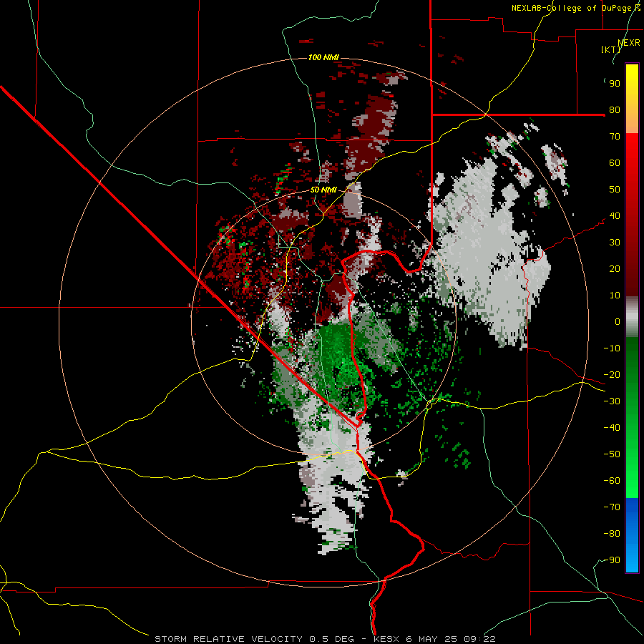644x644 pixels.
Task: Click the 80 value on velocity scale
Action: click(615, 110)
